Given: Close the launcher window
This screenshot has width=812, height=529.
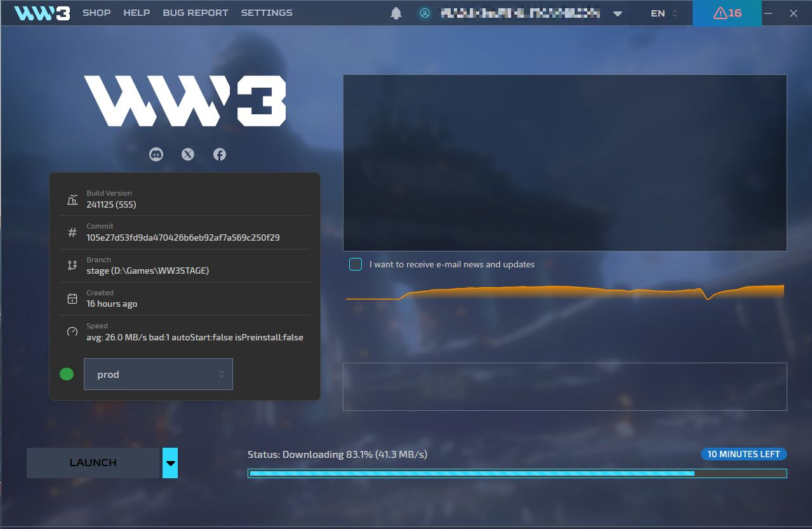Looking at the screenshot, I should pos(794,13).
